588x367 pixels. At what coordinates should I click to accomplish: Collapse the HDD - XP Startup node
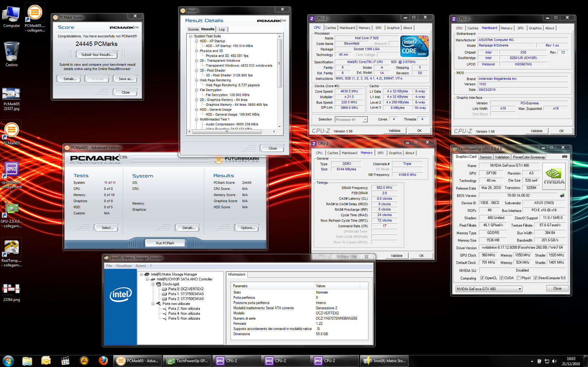click(x=197, y=41)
